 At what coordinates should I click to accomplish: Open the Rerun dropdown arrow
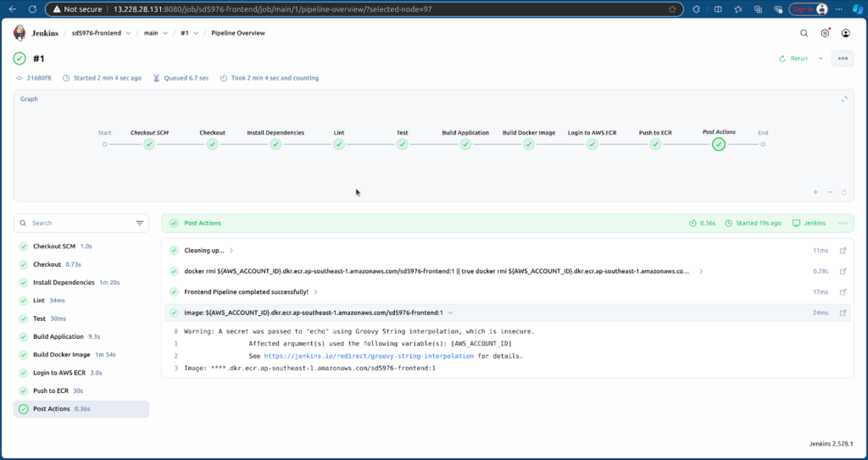821,58
